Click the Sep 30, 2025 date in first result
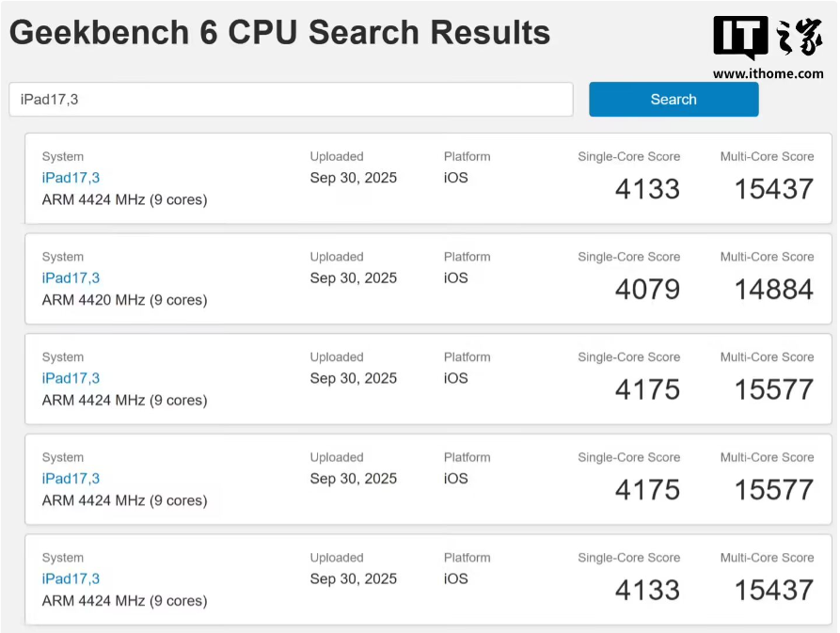Viewport: 840px width, 633px height. tap(354, 178)
